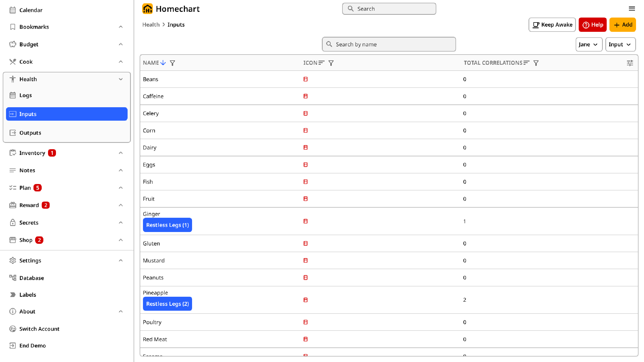Open the Jane member dropdown
Viewport: 644px width, 362px height.
pyautogui.click(x=588, y=44)
